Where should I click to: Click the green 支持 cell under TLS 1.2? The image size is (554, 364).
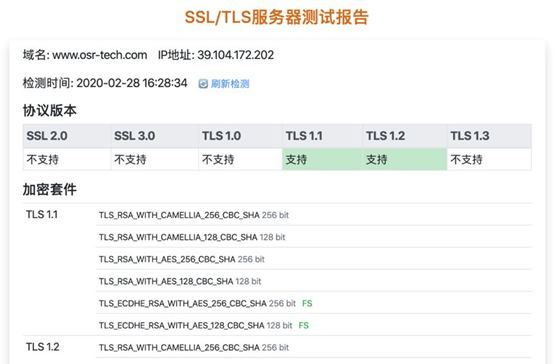point(405,159)
